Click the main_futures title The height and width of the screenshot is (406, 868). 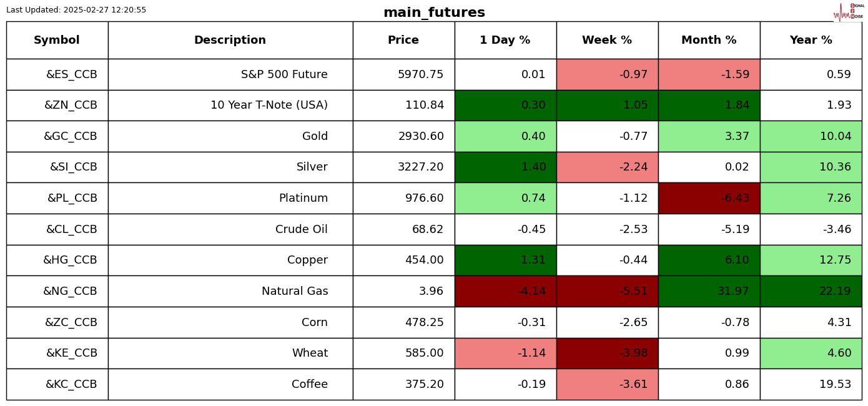click(434, 12)
